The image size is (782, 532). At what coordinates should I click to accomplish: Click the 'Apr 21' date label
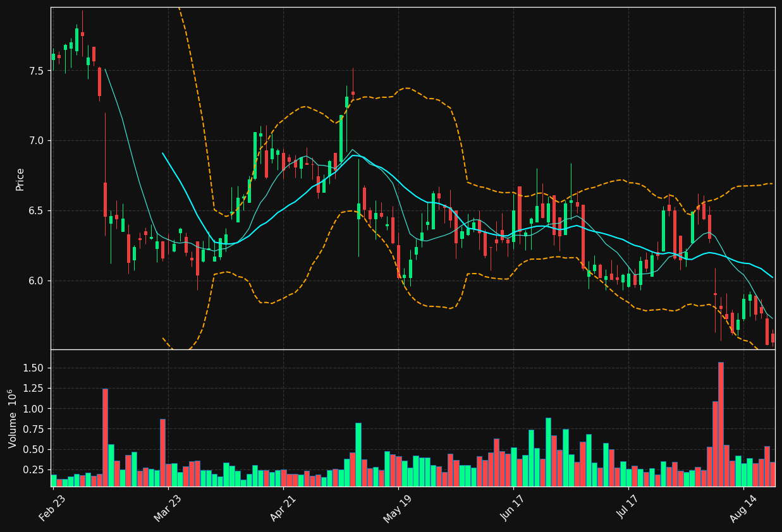283,508
